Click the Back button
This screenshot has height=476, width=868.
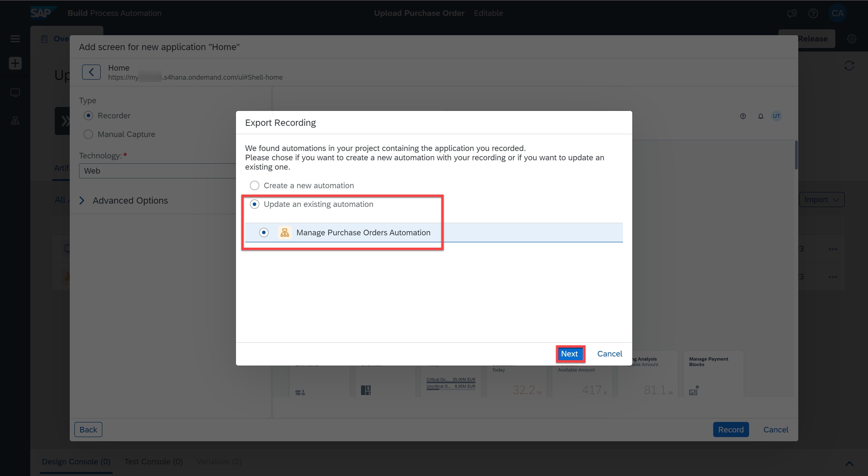coord(88,430)
